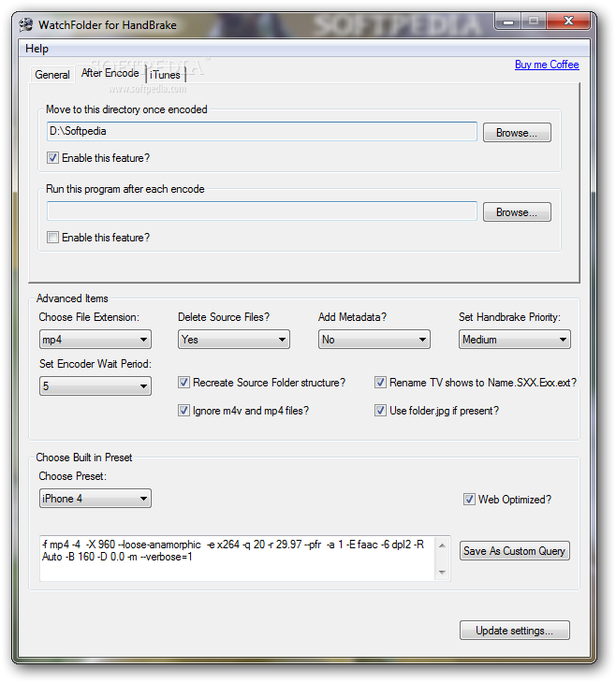Toggle Ignore m4v and mp4 files checkbox
616x683 pixels.
pos(183,411)
